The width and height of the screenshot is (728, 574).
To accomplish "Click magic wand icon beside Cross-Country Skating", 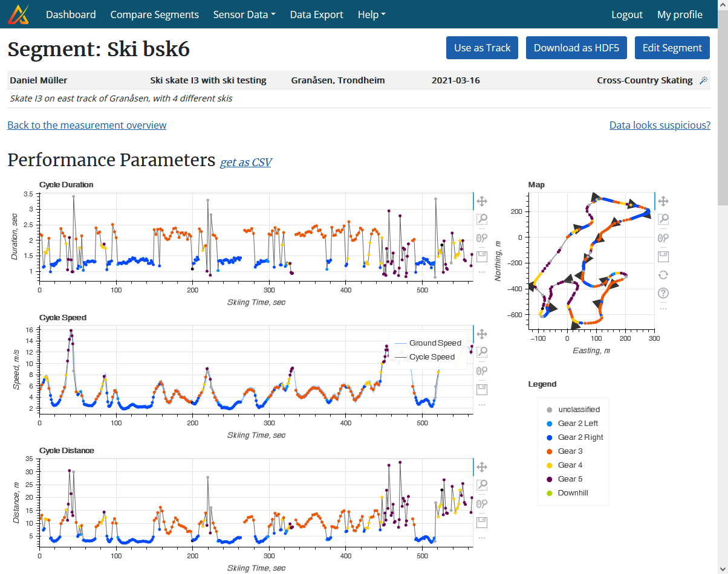I will coord(703,80).
